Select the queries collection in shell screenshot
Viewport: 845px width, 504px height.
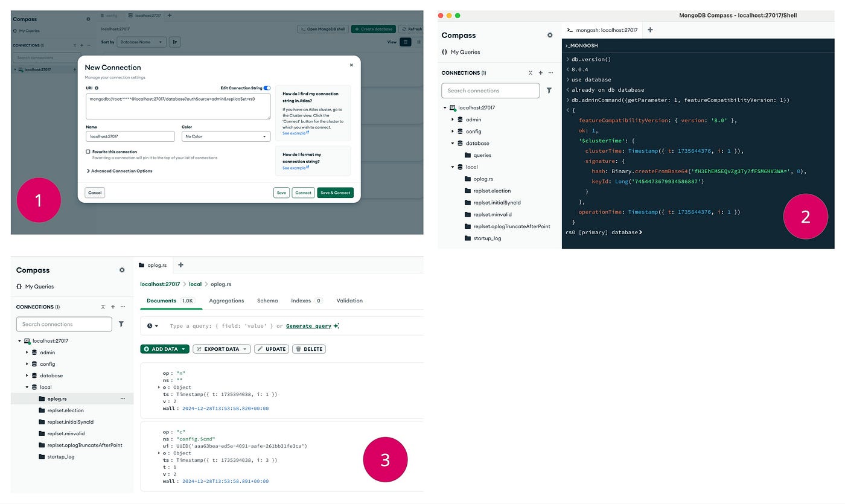(x=482, y=155)
